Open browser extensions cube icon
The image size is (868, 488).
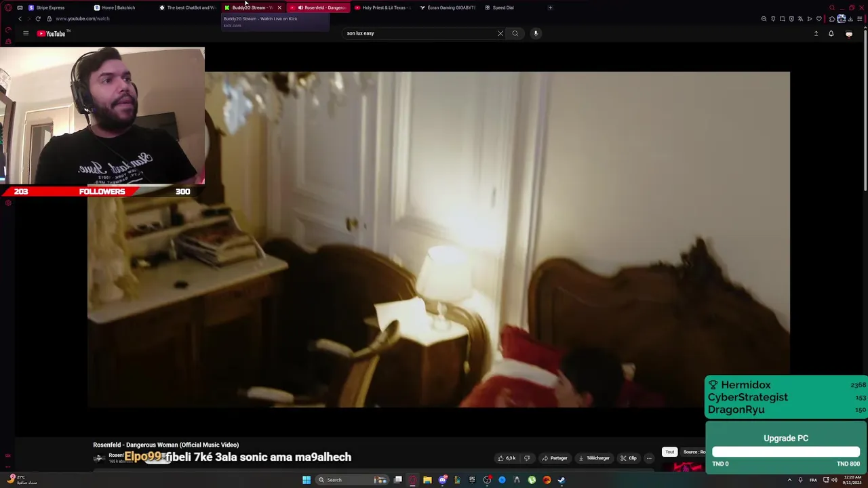pos(832,18)
